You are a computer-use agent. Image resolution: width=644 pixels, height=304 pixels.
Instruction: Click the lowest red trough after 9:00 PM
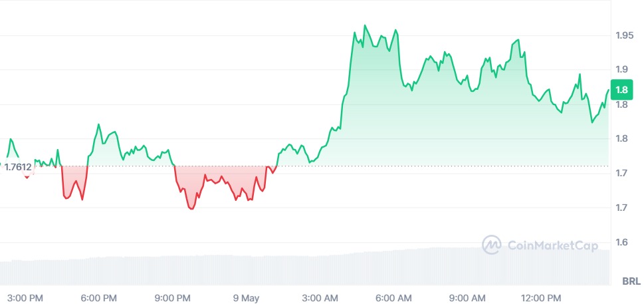[192, 209]
